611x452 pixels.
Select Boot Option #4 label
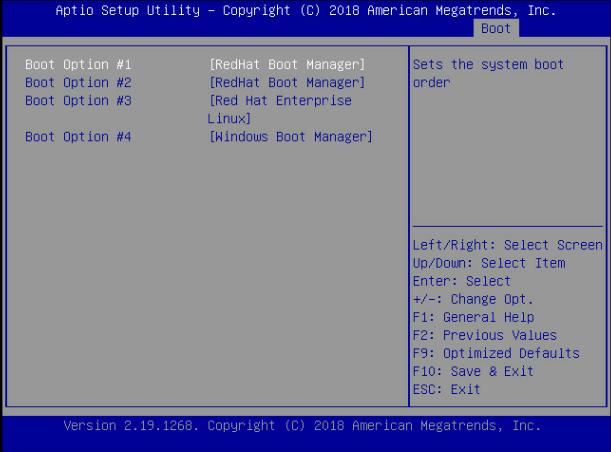point(78,137)
